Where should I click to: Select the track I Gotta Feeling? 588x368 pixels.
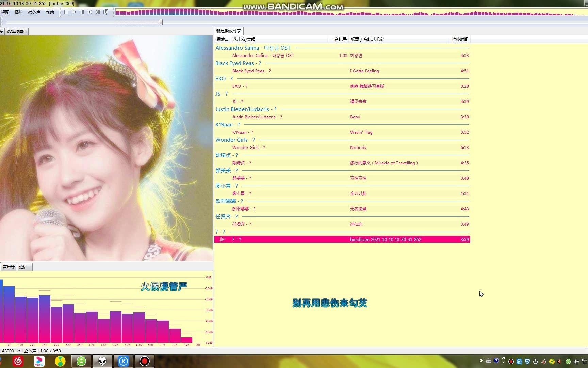click(342, 71)
